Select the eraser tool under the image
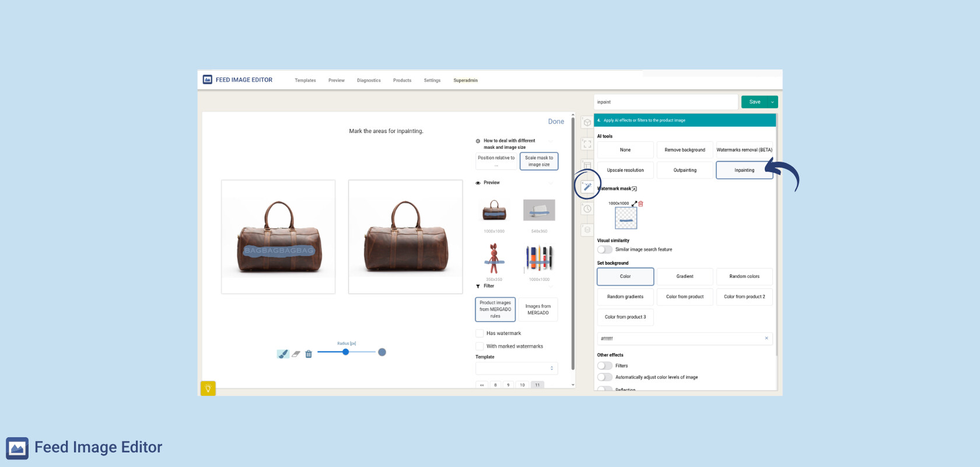980x467 pixels. coord(296,354)
